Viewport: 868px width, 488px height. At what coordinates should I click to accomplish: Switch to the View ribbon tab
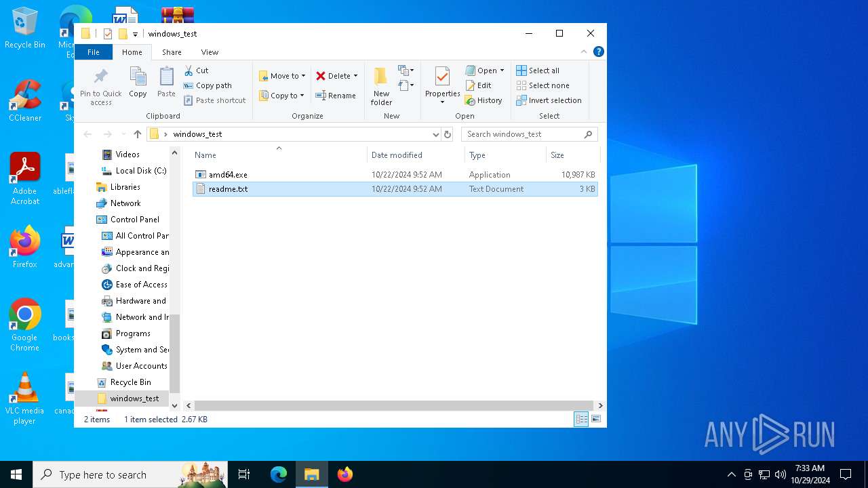pyautogui.click(x=210, y=52)
